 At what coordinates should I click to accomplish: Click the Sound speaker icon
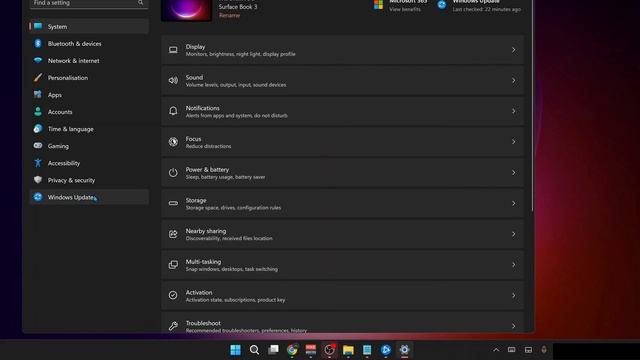[x=173, y=80]
